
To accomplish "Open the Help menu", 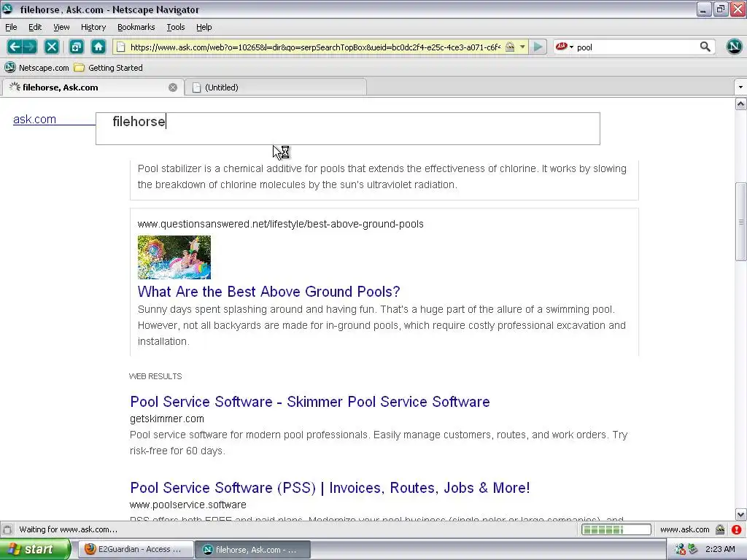I will click(204, 27).
